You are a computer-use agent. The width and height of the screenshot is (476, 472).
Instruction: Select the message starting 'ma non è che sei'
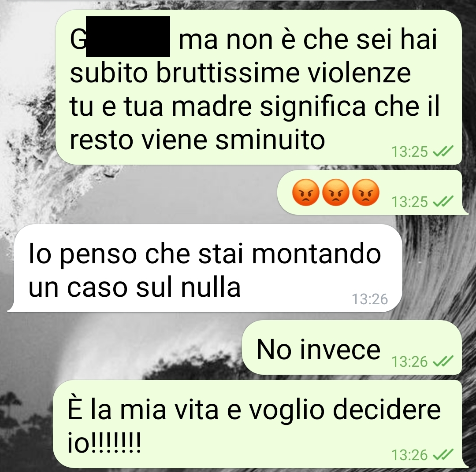[x=259, y=87]
